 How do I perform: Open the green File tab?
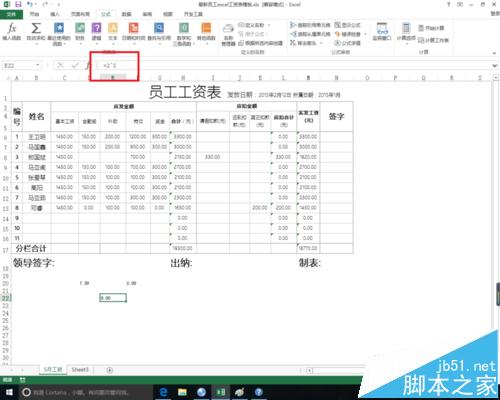11,14
